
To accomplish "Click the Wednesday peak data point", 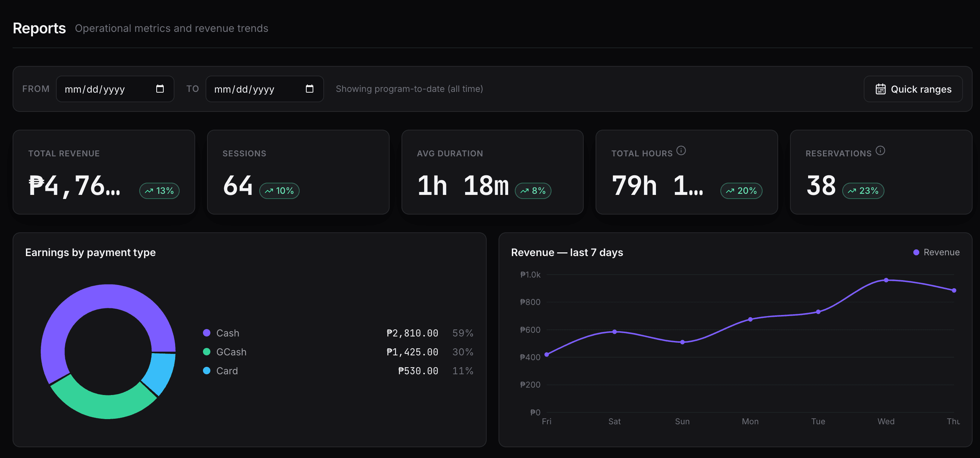I will (x=886, y=280).
